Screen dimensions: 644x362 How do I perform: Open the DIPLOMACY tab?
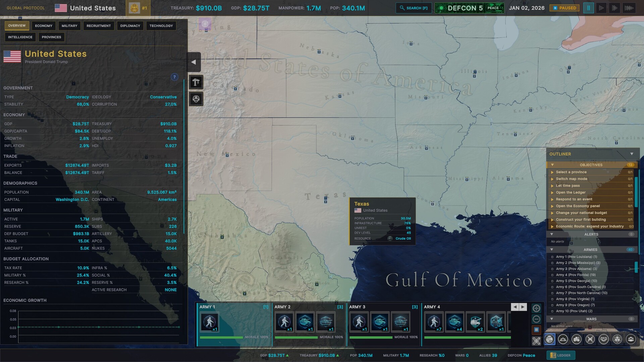[130, 25]
